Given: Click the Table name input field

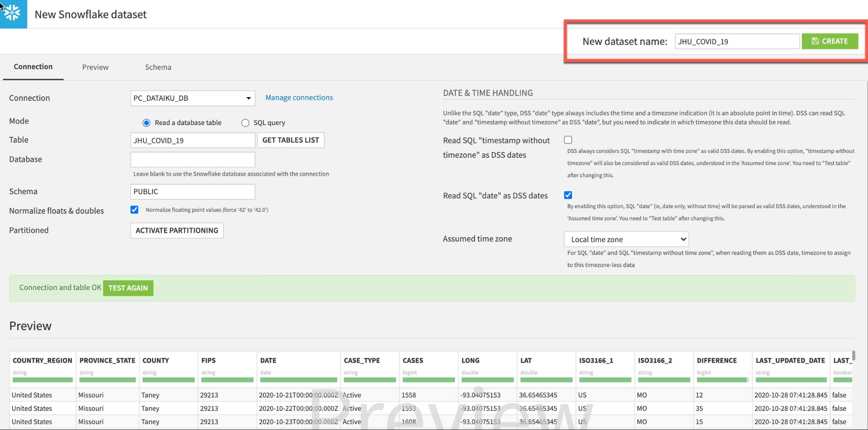Looking at the screenshot, I should pos(192,140).
